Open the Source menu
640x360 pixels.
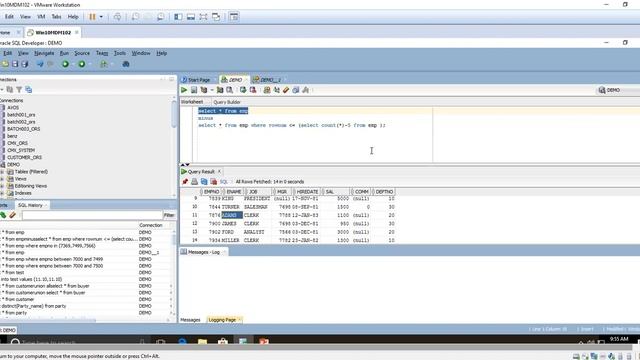(82, 53)
